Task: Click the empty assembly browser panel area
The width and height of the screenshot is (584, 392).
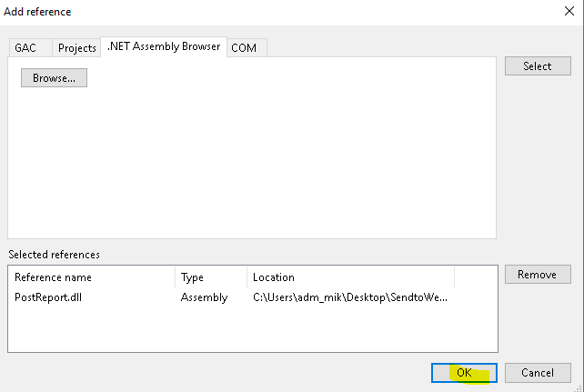Action: 251,164
